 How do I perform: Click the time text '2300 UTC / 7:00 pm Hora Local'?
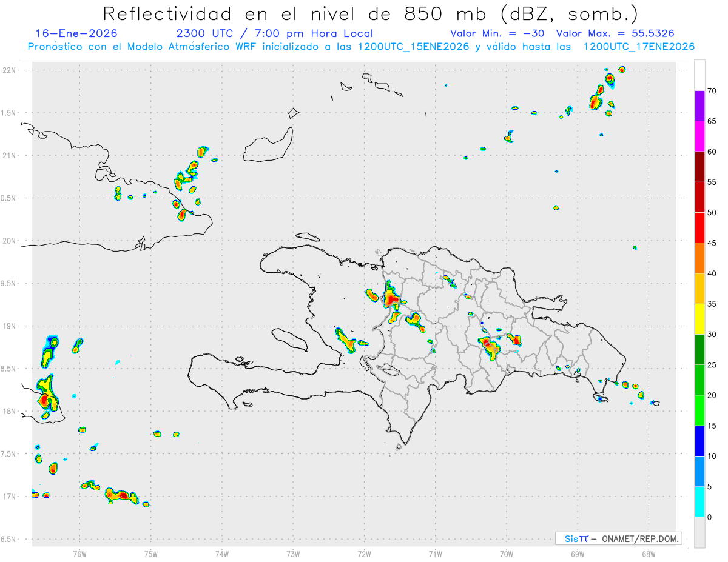click(x=274, y=33)
